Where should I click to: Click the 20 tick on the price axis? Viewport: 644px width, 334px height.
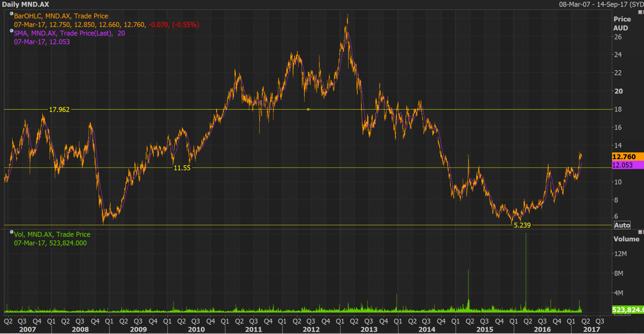[619, 91]
